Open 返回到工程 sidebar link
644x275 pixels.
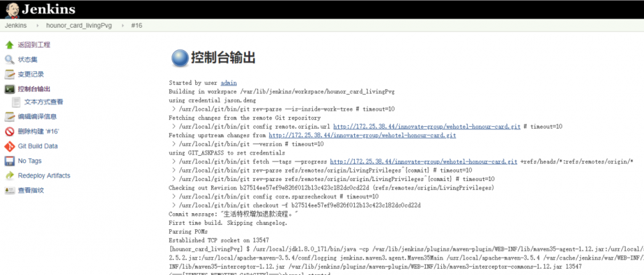[34, 44]
